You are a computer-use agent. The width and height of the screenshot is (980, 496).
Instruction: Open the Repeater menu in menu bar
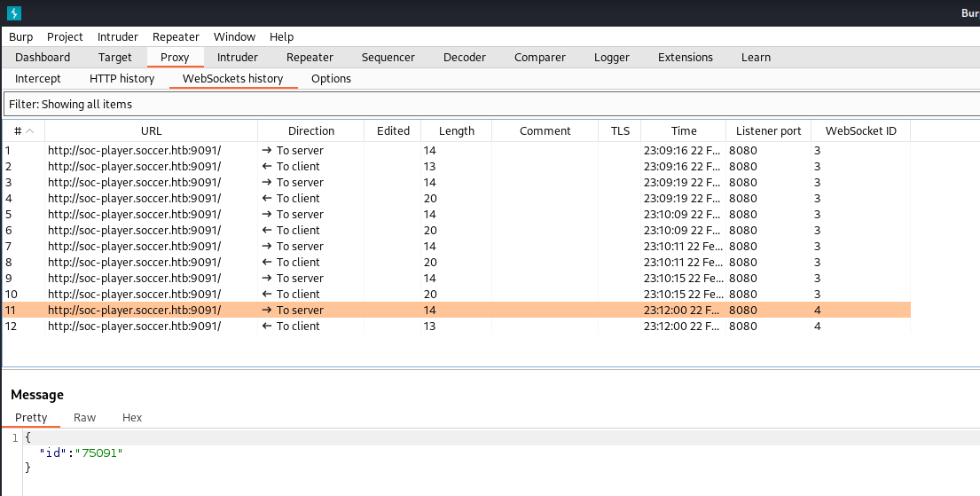[x=176, y=36]
